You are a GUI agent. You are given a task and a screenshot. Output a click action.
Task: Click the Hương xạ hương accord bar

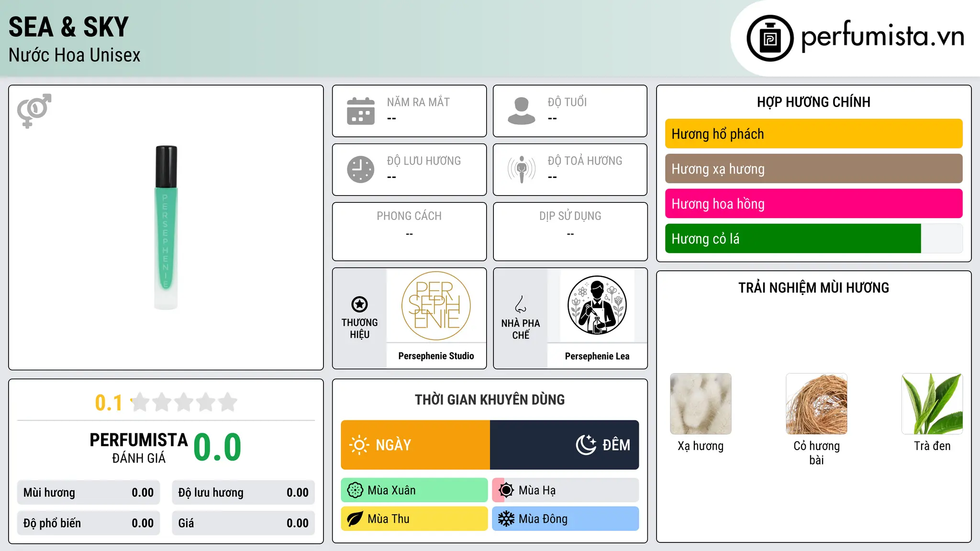tap(813, 169)
